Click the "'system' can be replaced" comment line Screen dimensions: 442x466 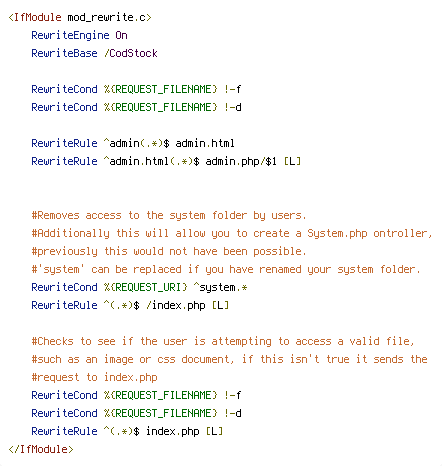pyautogui.click(x=226, y=269)
